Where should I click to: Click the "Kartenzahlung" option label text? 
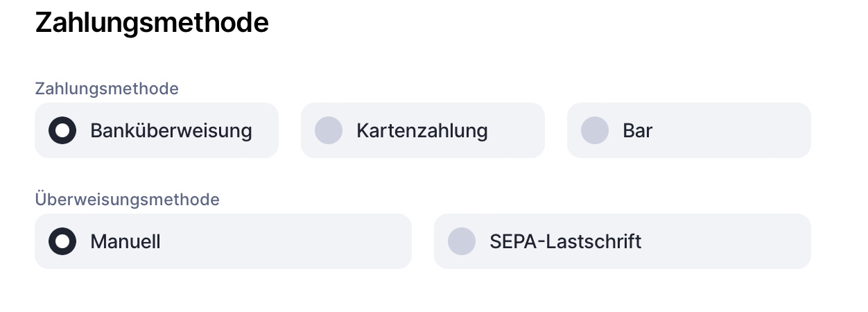point(422,130)
